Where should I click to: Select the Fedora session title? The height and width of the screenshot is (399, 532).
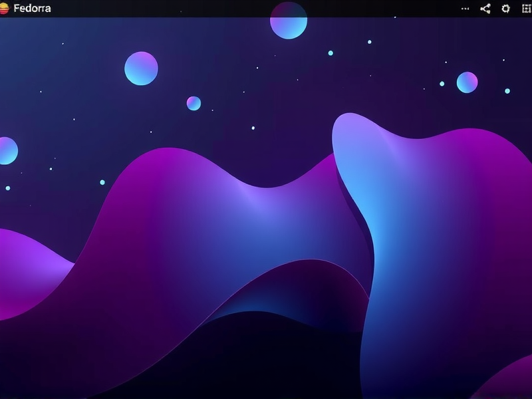[x=32, y=9]
